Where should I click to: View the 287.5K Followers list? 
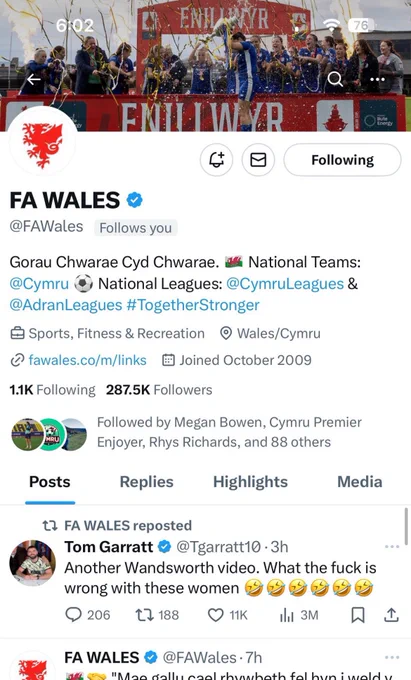coord(159,390)
